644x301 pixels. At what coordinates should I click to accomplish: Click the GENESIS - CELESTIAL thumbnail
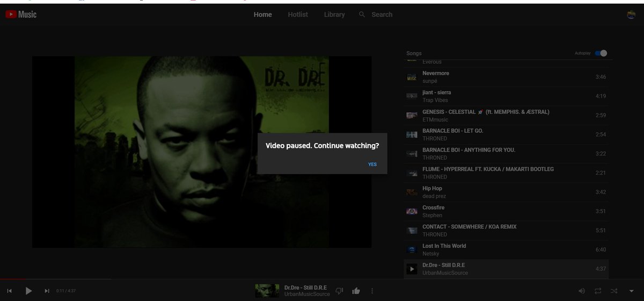412,116
